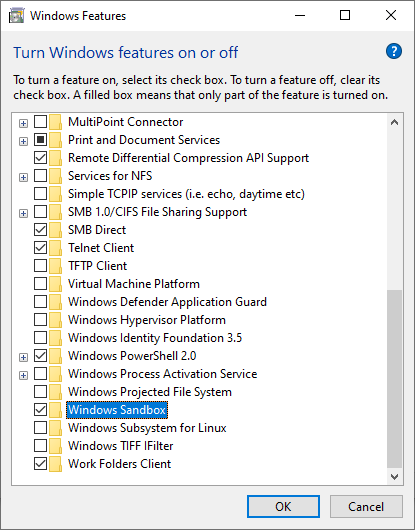This screenshot has height=530, width=415.
Task: Uncheck Remote Differential Compression API Support
Action: coord(41,158)
